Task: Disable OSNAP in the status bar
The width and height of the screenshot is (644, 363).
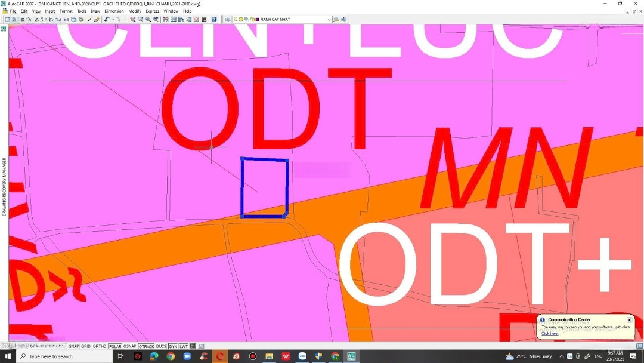Action: click(x=129, y=346)
